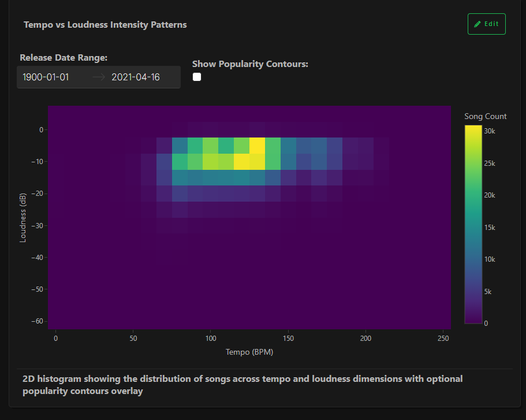Click the 10k colorbar tick label
Image resolution: width=526 pixels, height=420 pixels.
click(x=490, y=259)
